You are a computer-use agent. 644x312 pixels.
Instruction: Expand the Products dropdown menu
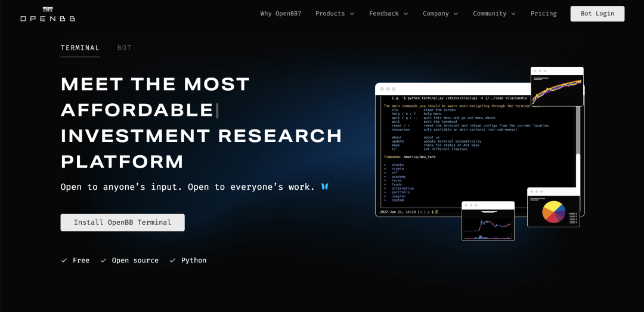pyautogui.click(x=335, y=14)
